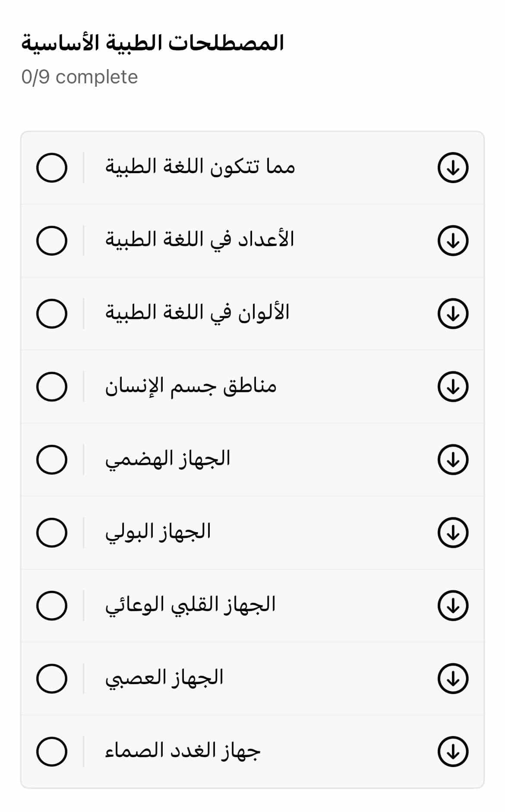Download the lesson مما تتكون اللغة الطبية
505x812 pixels.
click(453, 168)
